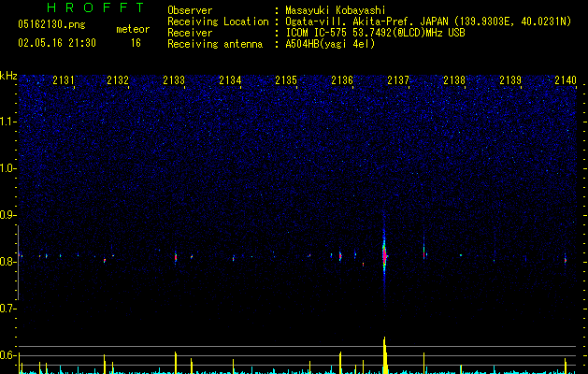588x374 pixels.
Task: Click the strong meteor echo near 2137
Action: click(384, 255)
